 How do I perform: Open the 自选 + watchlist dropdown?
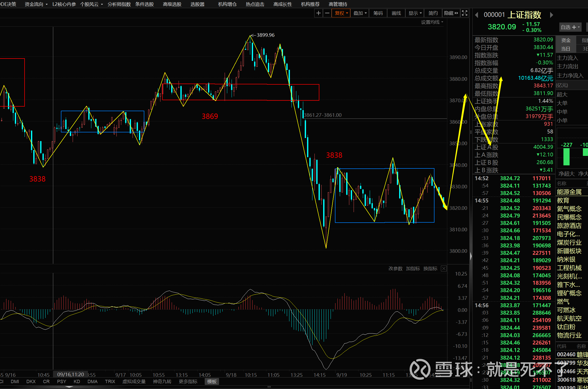click(x=570, y=27)
